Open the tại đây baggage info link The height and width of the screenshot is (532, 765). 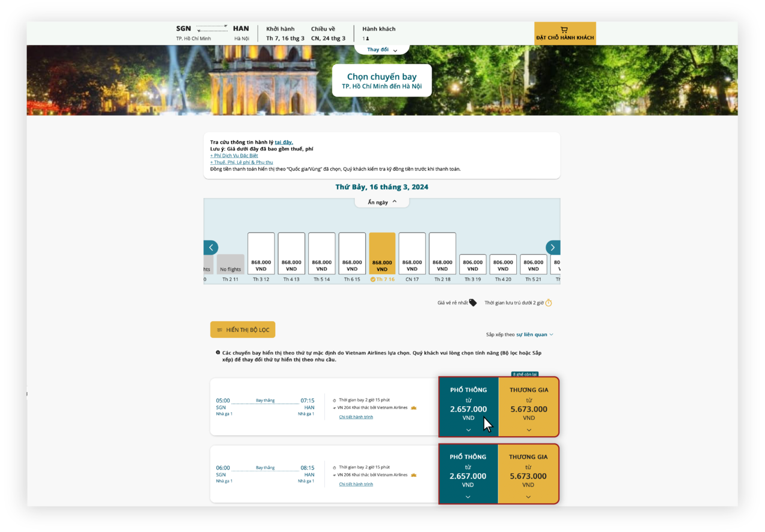[284, 141]
